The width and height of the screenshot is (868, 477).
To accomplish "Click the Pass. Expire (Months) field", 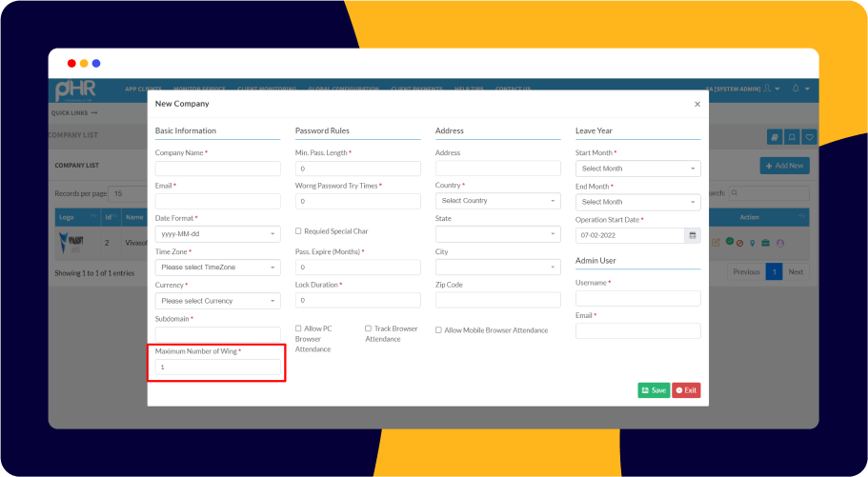I will pyautogui.click(x=357, y=268).
